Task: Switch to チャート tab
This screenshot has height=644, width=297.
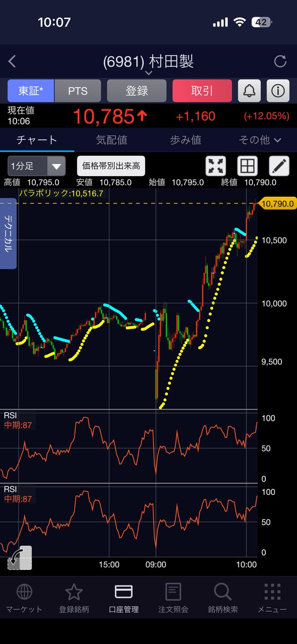Action: [37, 140]
